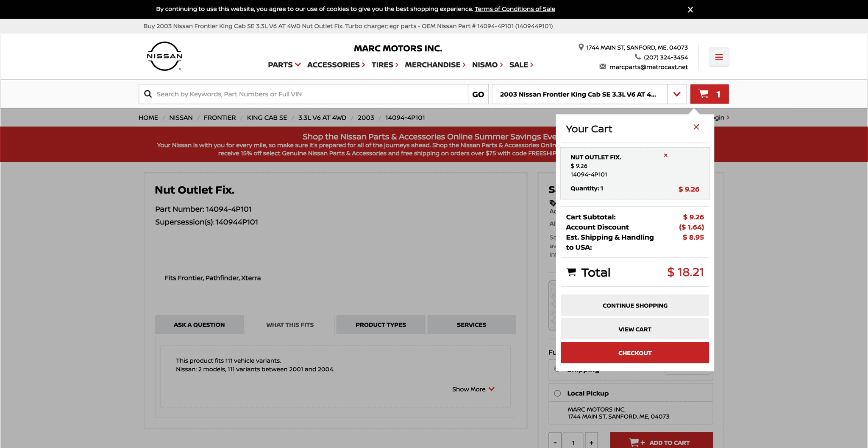Expand Show More fitment details

[473, 389]
